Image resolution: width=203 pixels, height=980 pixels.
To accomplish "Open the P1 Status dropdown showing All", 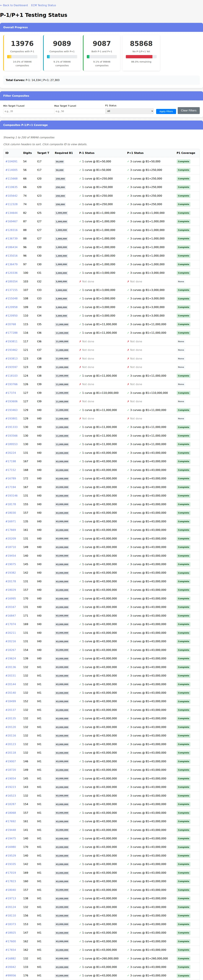I will pos(130,111).
